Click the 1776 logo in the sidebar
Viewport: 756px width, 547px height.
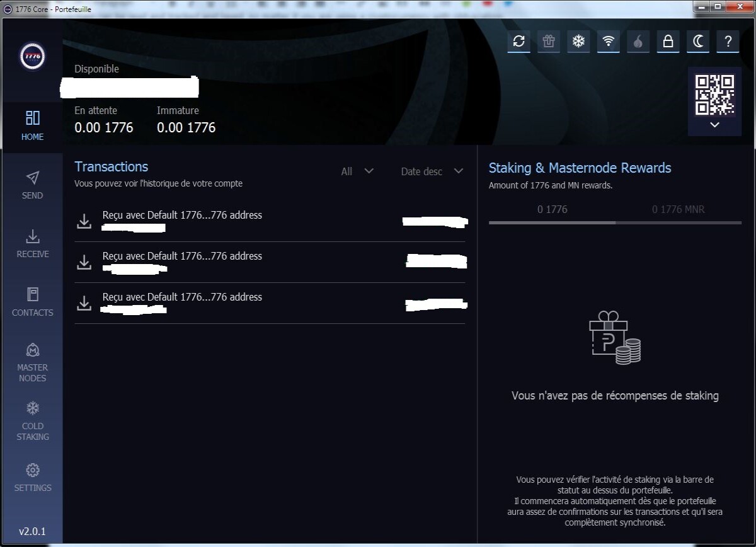(x=32, y=57)
